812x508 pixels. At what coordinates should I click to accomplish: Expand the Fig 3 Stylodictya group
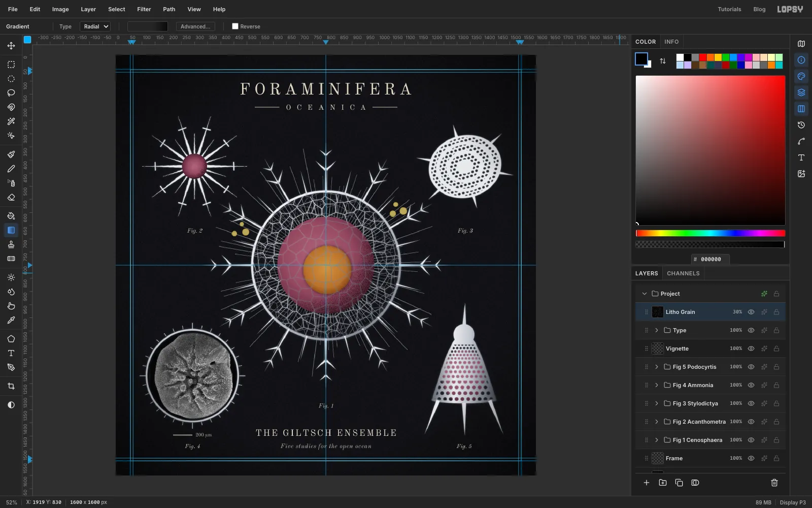[x=657, y=403]
